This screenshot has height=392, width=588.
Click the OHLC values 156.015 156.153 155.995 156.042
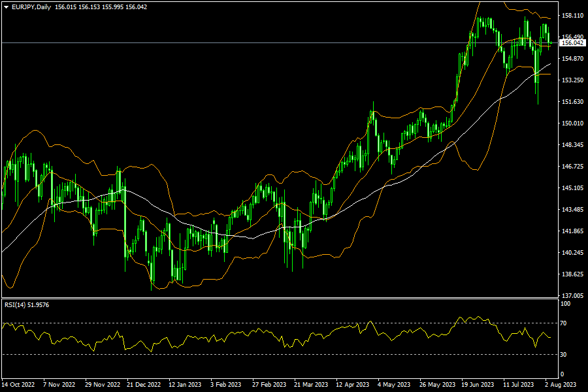coord(101,7)
